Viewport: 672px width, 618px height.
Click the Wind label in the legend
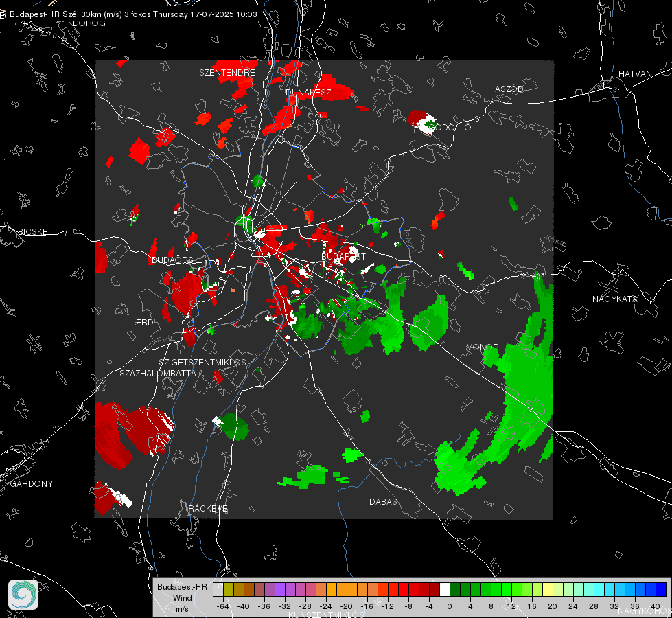[x=182, y=598]
